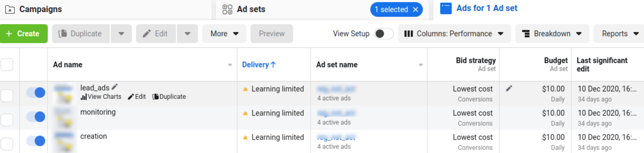The width and height of the screenshot is (644, 153).
Task: Check the select-all checkbox in header
Action: pyautogui.click(x=7, y=64)
